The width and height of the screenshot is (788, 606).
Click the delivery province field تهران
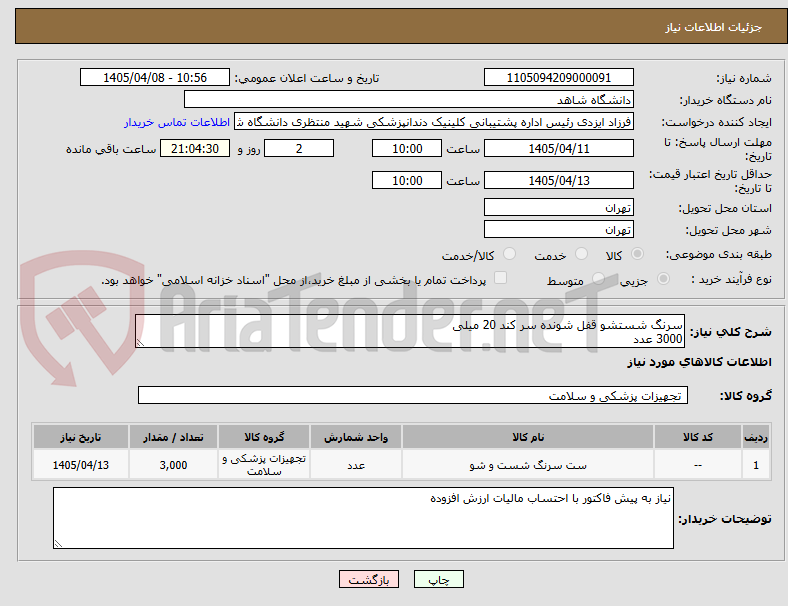click(558, 208)
